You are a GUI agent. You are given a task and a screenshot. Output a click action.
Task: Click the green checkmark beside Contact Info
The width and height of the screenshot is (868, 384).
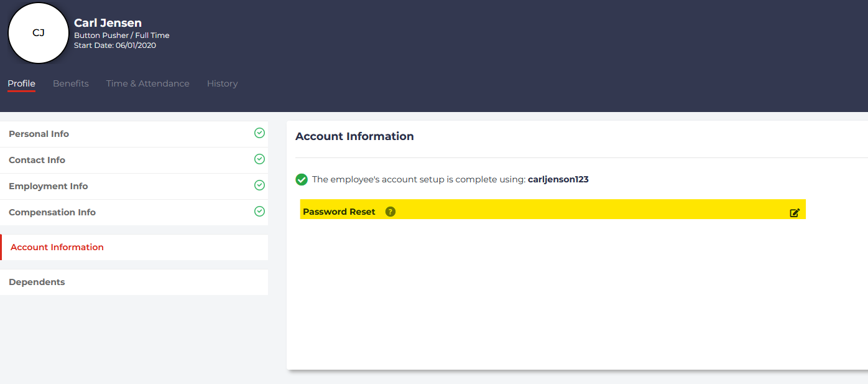[259, 159]
